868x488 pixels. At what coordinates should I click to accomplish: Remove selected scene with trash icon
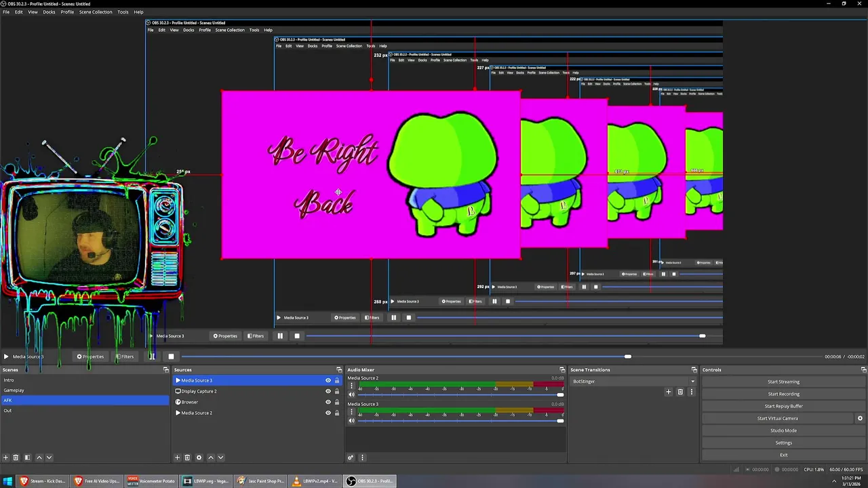click(x=16, y=457)
